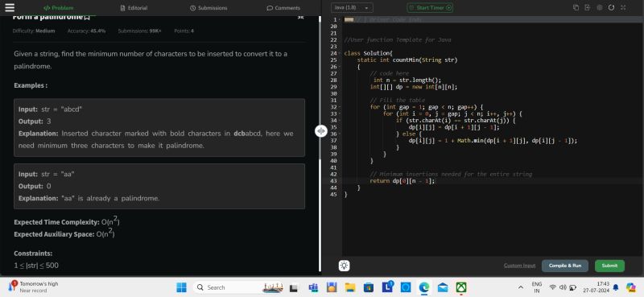Bookmark the problem with the bookmark icon
The width and height of the screenshot is (644, 297).
[87, 18]
